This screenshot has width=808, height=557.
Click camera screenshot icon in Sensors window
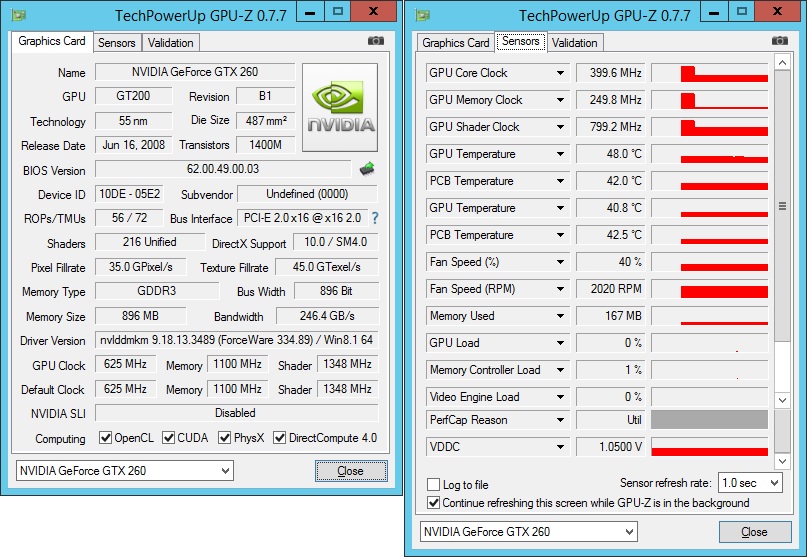(x=780, y=41)
